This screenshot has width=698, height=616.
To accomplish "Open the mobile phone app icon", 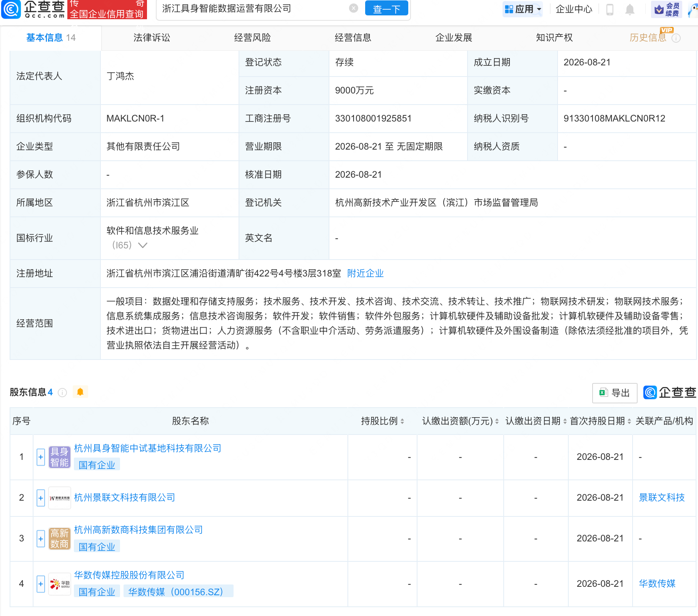I will coord(610,9).
